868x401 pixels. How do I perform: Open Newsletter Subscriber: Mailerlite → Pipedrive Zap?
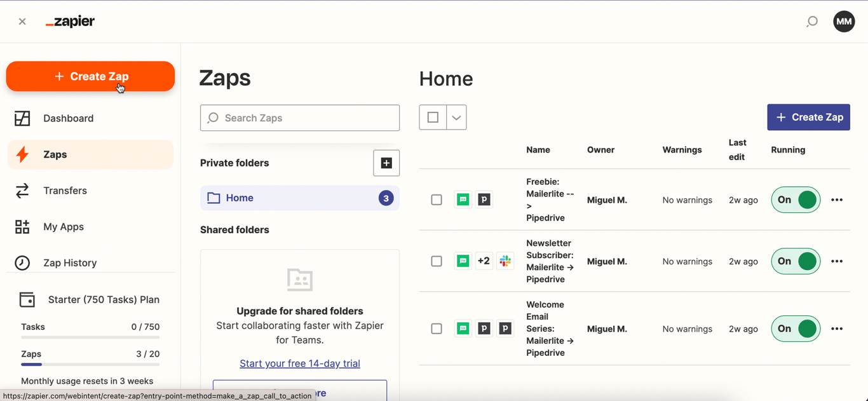click(x=550, y=261)
